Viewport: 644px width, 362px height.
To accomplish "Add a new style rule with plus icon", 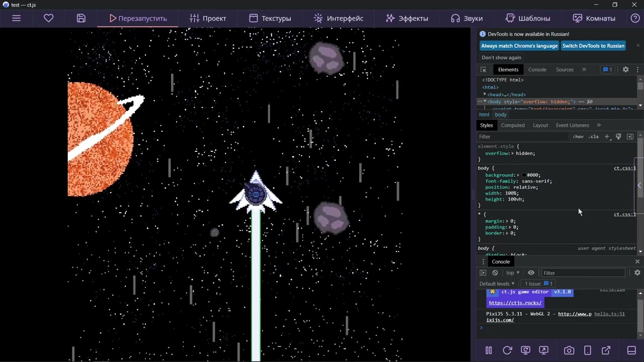I will pos(607,137).
